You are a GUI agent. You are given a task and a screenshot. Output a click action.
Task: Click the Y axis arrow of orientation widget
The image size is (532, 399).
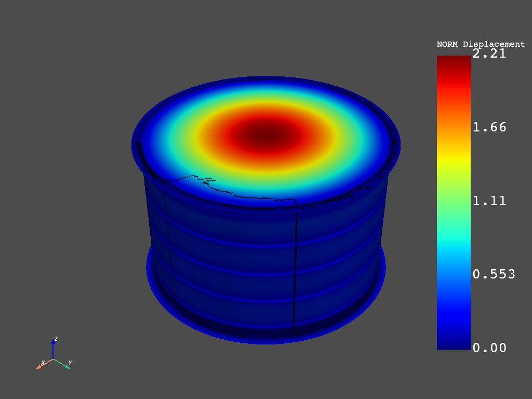tap(66, 366)
